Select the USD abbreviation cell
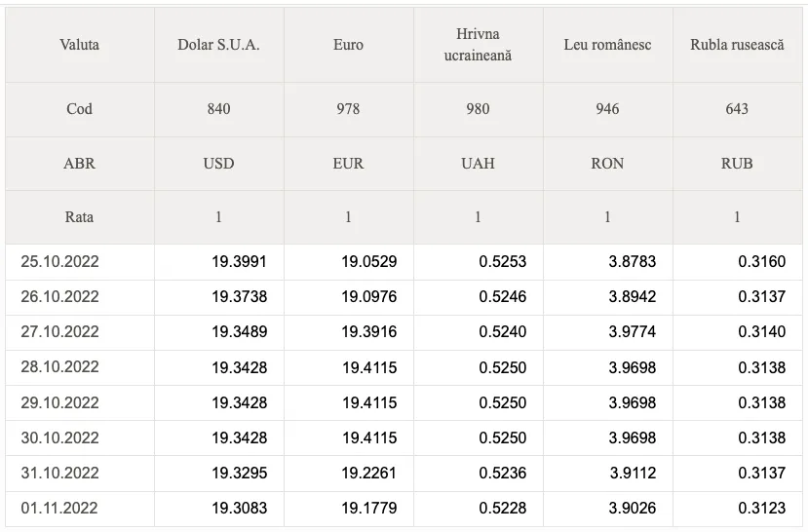The height and width of the screenshot is (532, 808). [x=218, y=164]
